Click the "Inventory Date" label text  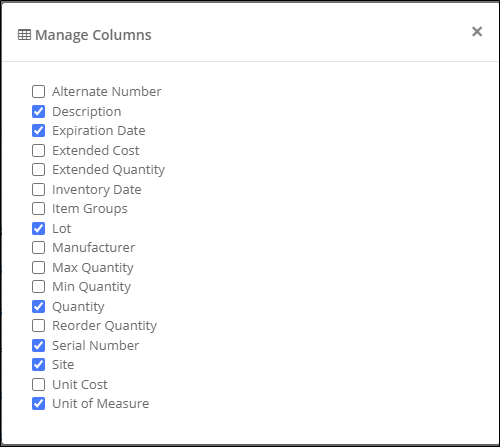coord(97,190)
